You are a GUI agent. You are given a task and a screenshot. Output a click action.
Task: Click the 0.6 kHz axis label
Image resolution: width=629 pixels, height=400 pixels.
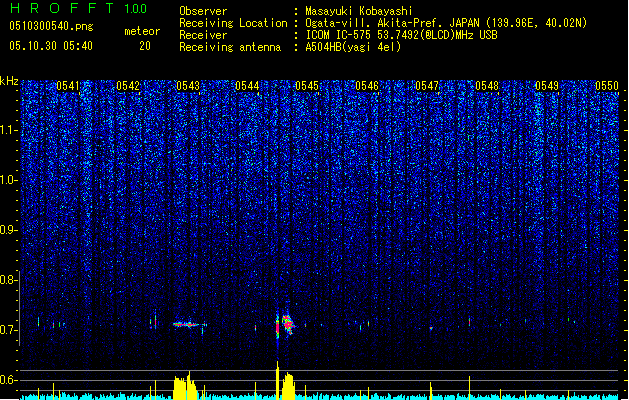click(x=9, y=380)
